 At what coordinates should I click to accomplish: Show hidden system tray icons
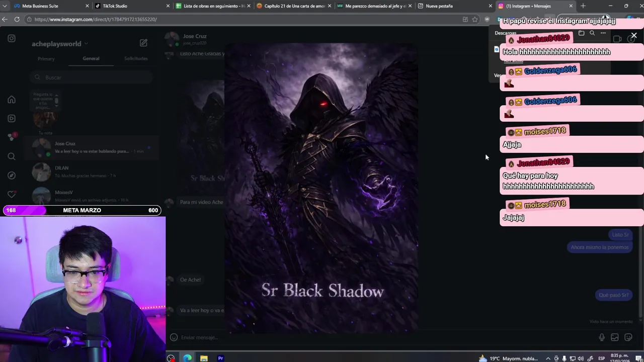[x=548, y=358]
